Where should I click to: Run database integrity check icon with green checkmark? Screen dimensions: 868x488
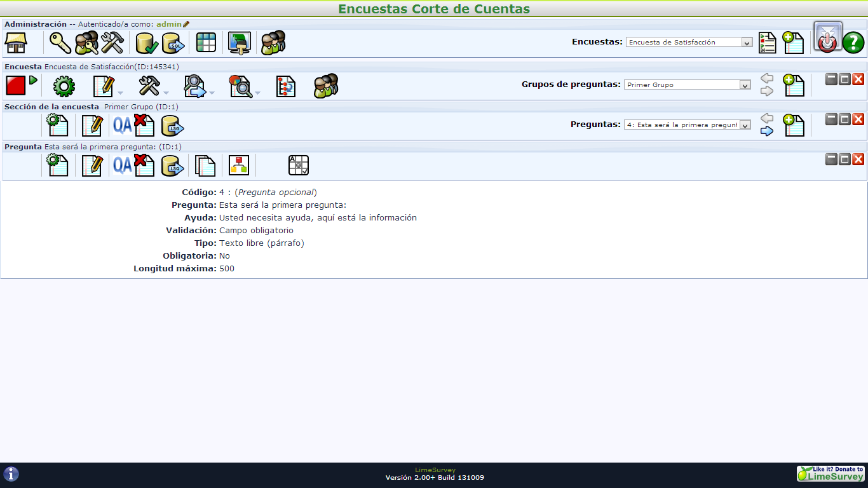147,43
